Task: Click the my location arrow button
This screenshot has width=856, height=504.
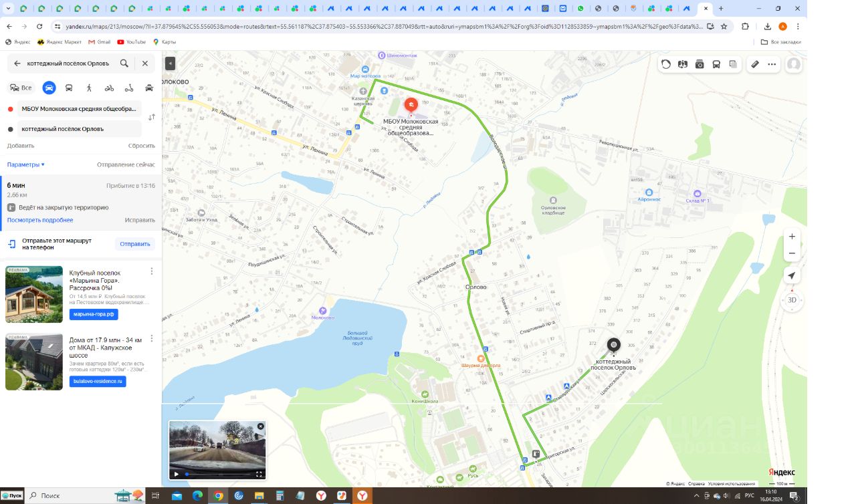Action: point(792,275)
